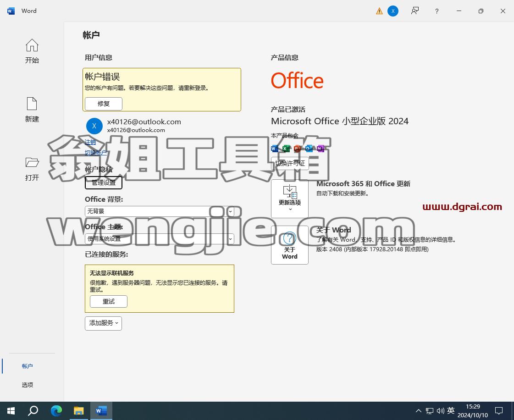The width and height of the screenshot is (514, 420).
Task: Open the 开始 home page
Action: (x=32, y=51)
